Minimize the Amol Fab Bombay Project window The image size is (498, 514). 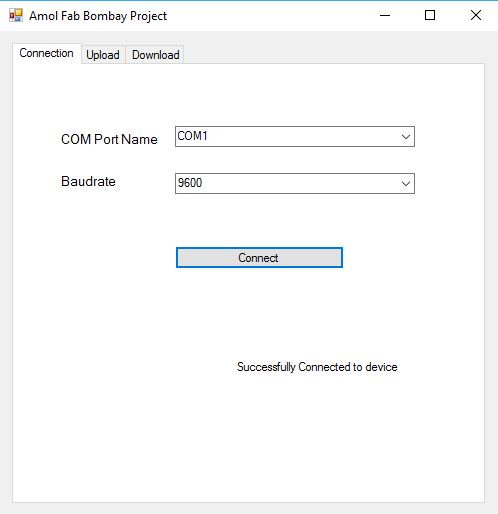click(385, 15)
